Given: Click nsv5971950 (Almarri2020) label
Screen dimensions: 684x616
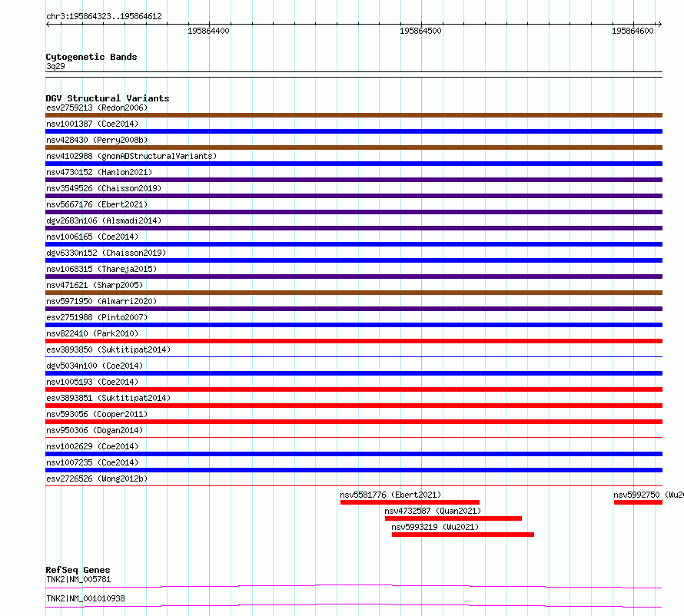Looking at the screenshot, I should [x=101, y=301].
